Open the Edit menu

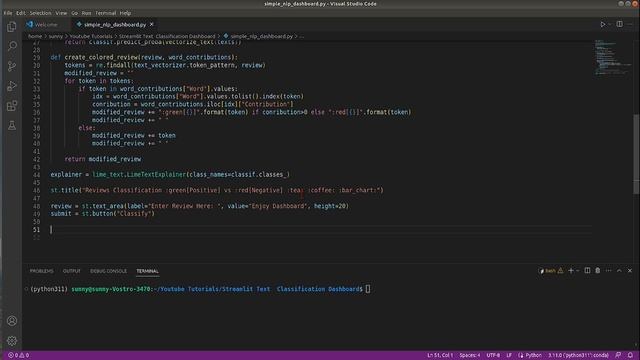[21, 13]
